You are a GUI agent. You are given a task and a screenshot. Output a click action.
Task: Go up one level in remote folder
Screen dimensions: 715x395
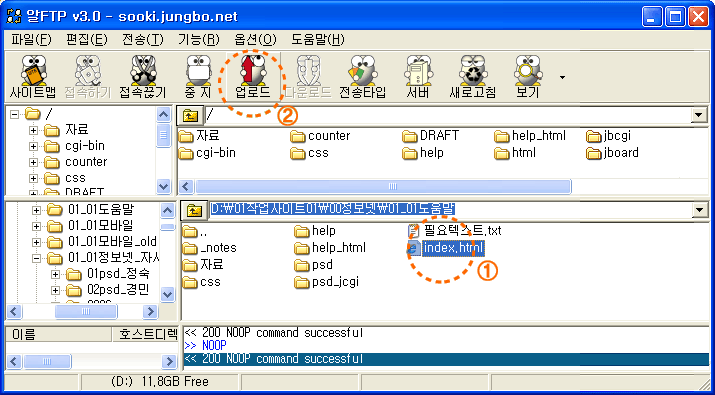(x=190, y=115)
